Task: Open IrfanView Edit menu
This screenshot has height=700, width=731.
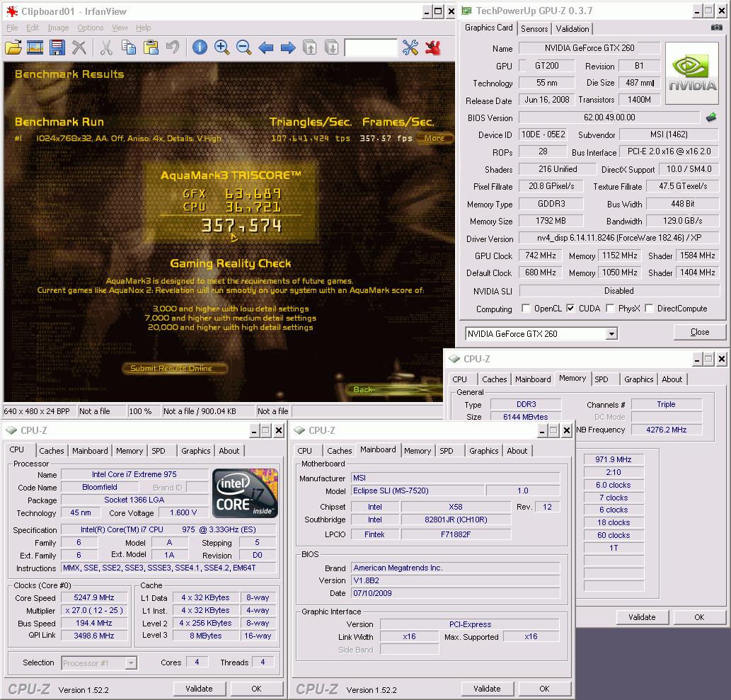Action: (32, 28)
